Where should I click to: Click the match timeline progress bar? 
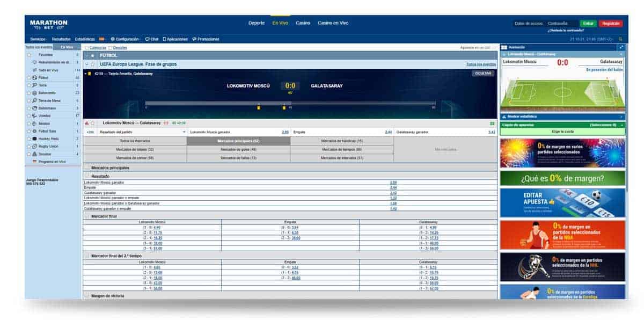(x=290, y=103)
